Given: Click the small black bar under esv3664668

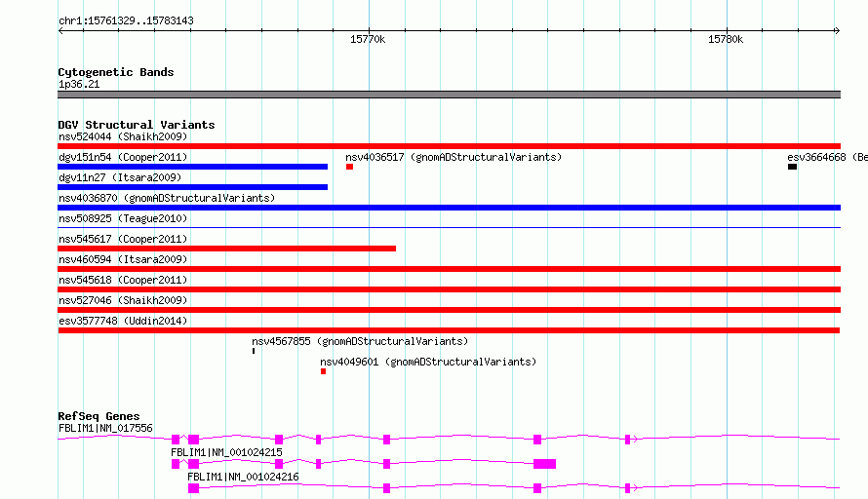Looking at the screenshot, I should (792, 167).
